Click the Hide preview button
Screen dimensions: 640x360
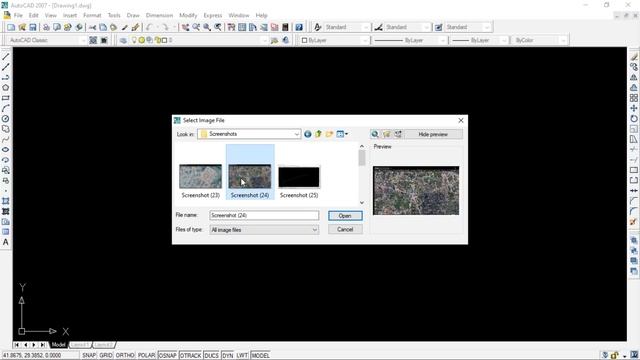[x=433, y=134]
